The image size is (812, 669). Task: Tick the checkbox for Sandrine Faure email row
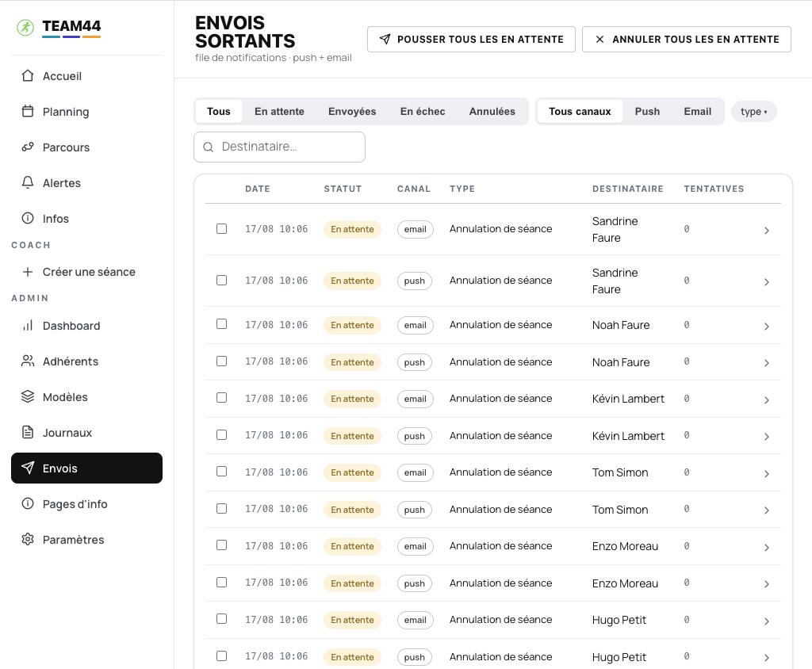(x=222, y=229)
